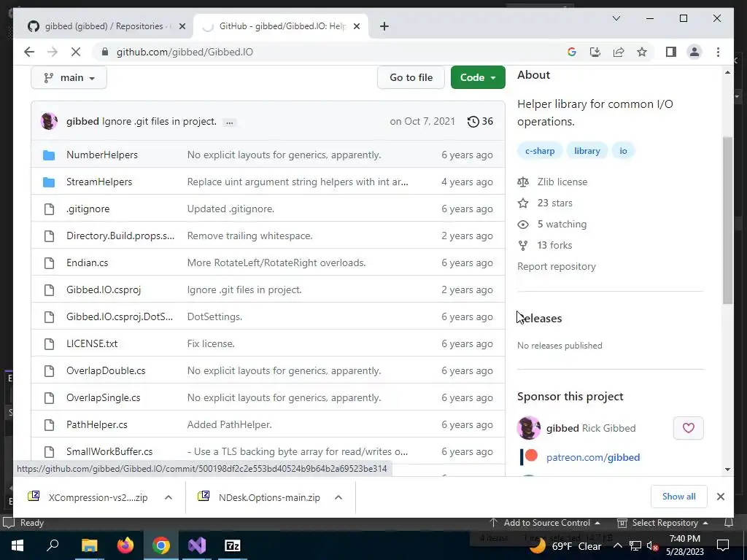Open LICENSE.txt file

point(92,344)
